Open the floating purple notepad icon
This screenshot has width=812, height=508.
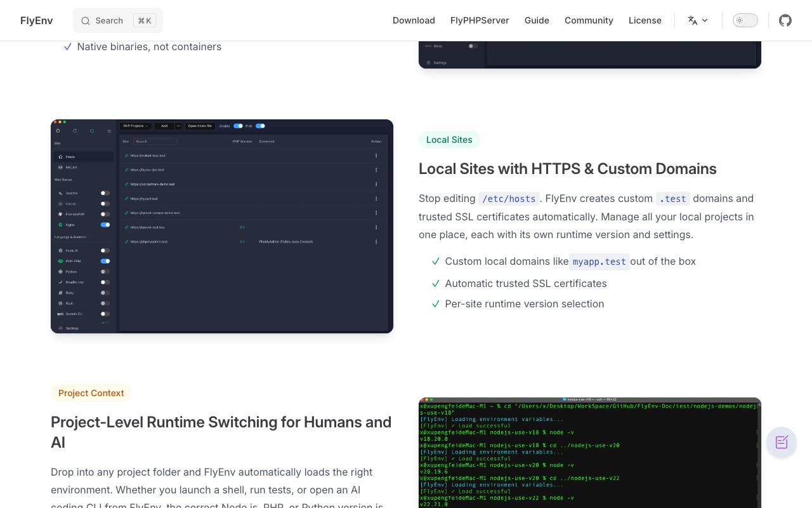[782, 442]
